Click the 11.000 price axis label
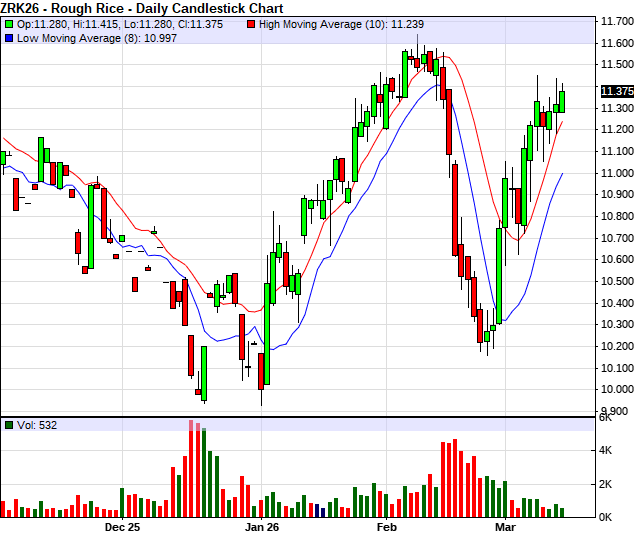Viewport: 640px width, 536px height. (x=616, y=173)
